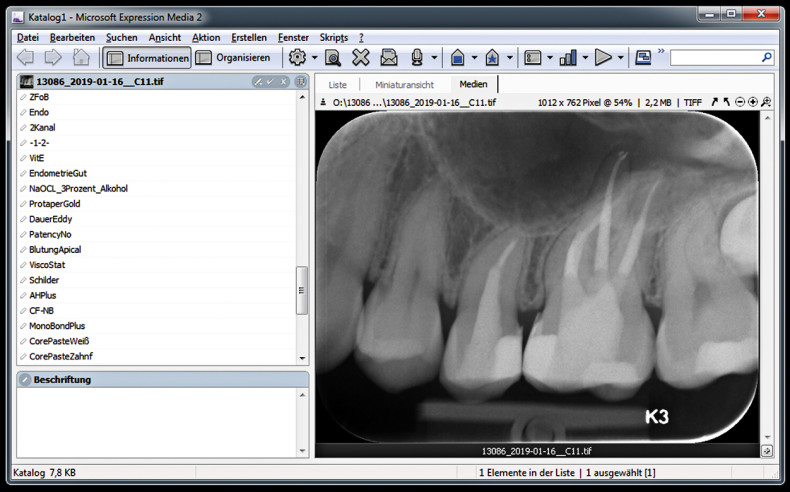Open the Skripts menu
Screen dimensions: 790x492
point(334,38)
